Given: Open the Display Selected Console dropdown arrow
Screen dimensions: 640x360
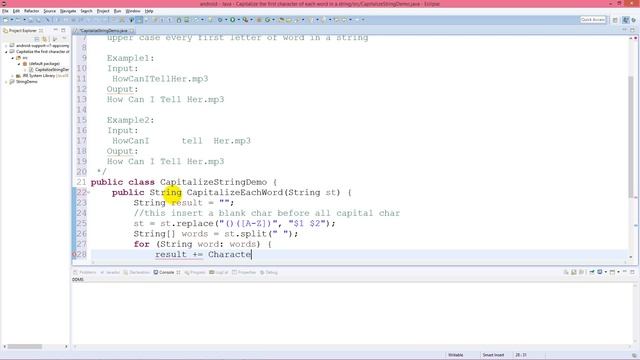Looking at the screenshot, I should (605, 272).
